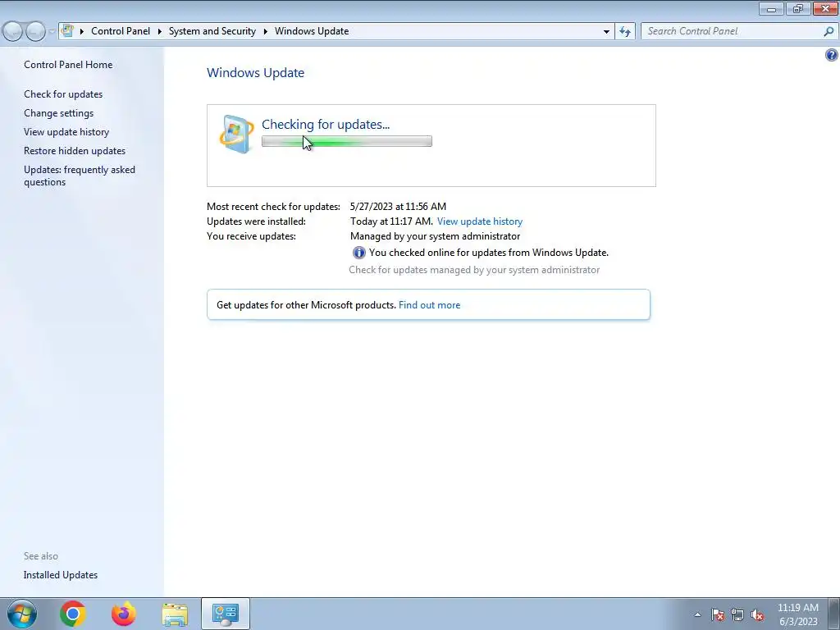
Task: Expand the arrow after Control Panel breadcrumb
Action: pos(160,31)
